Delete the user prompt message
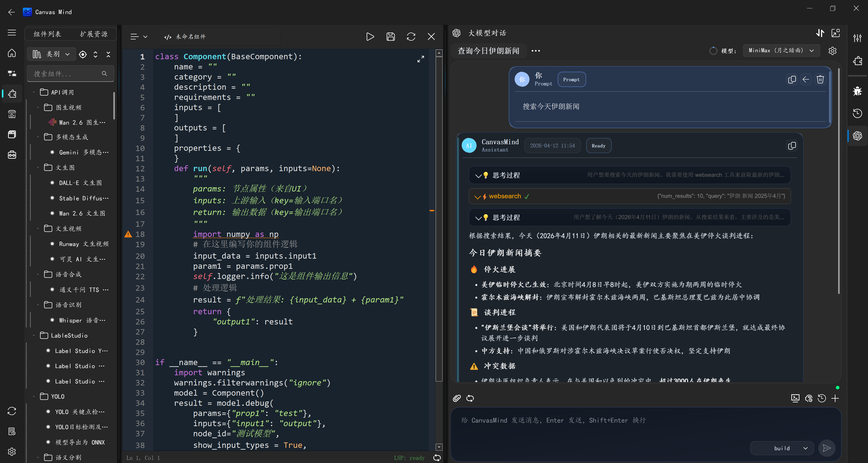The height and width of the screenshot is (463, 868). coord(820,80)
